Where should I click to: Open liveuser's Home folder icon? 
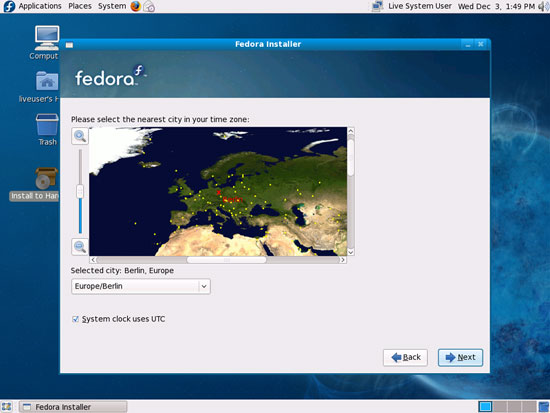(47, 81)
